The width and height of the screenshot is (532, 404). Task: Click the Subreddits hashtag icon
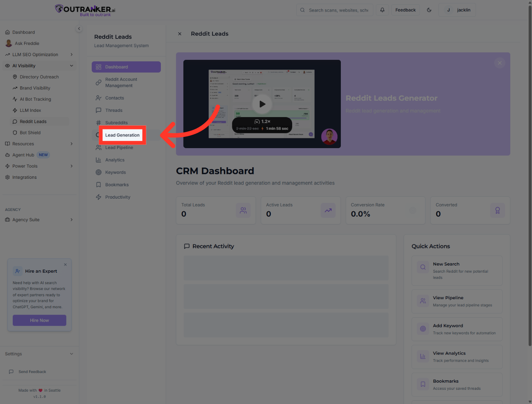98,122
